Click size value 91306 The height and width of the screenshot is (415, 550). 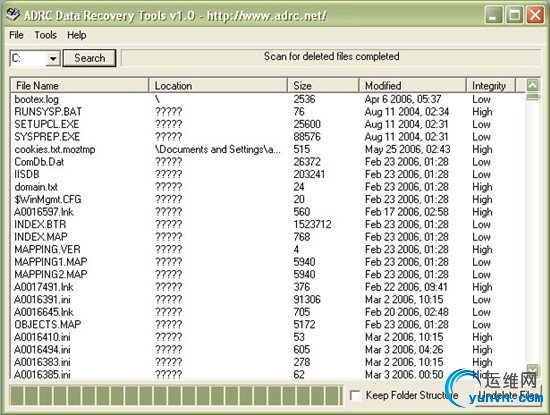coord(307,300)
